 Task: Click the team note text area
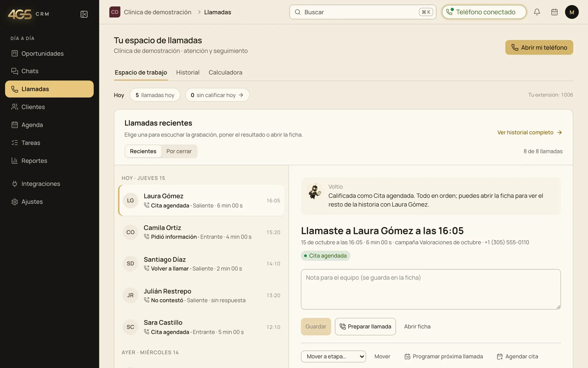point(431,289)
